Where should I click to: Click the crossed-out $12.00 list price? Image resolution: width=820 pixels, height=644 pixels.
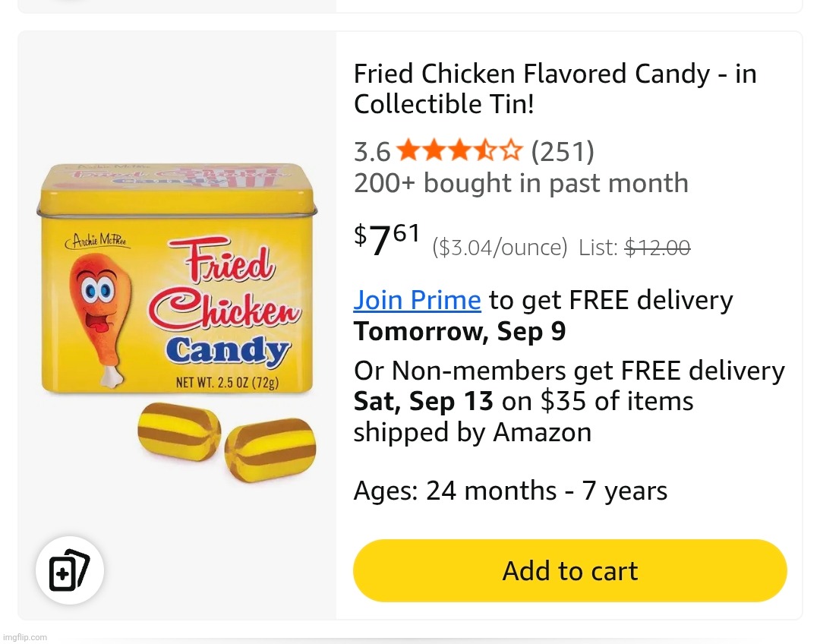coord(657,248)
